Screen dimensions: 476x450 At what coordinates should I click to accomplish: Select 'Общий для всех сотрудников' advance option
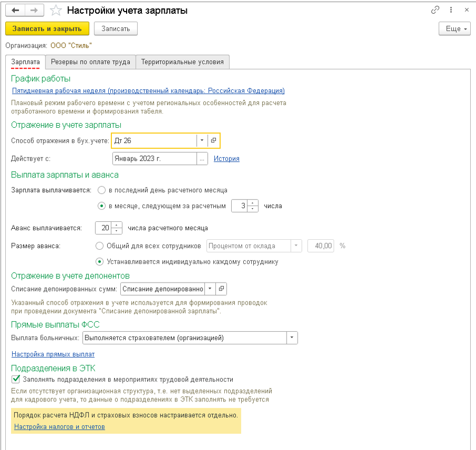click(99, 246)
